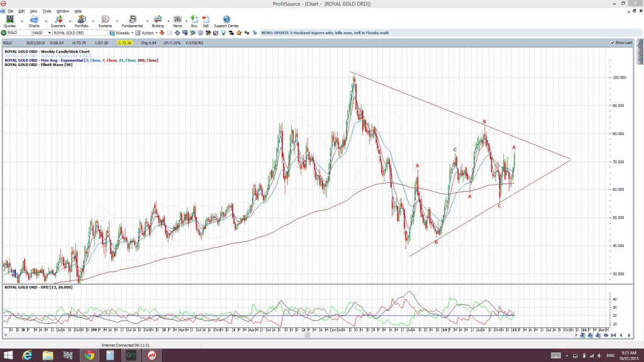Click the Weekly CandleStick Chart legend label
644x362 pixels.
click(47, 52)
